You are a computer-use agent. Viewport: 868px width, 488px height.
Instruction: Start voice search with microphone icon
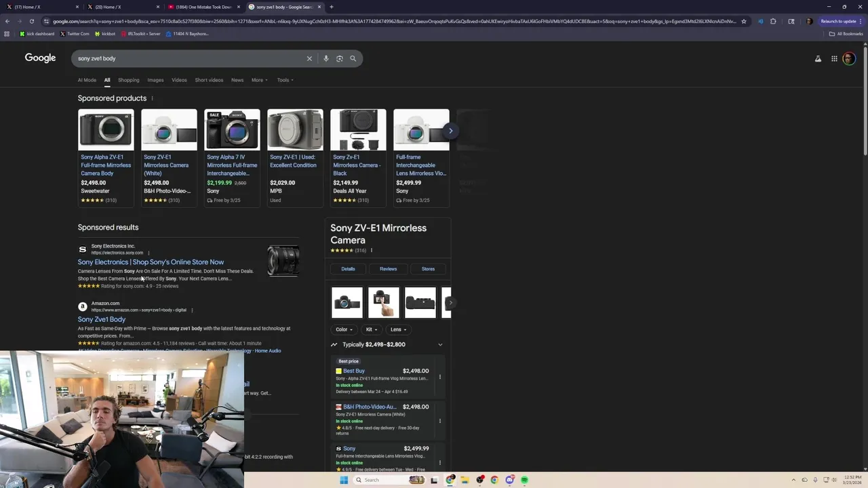pos(326,58)
